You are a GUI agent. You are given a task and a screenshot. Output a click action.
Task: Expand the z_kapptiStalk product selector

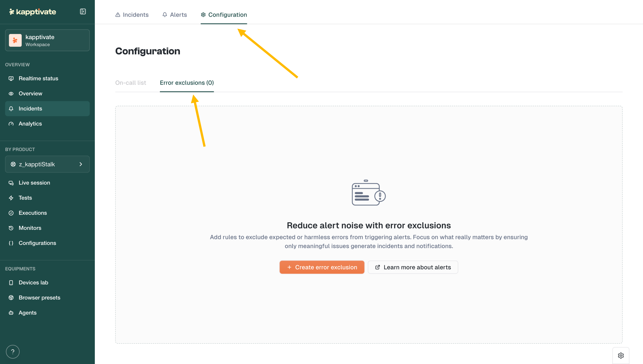click(47, 164)
